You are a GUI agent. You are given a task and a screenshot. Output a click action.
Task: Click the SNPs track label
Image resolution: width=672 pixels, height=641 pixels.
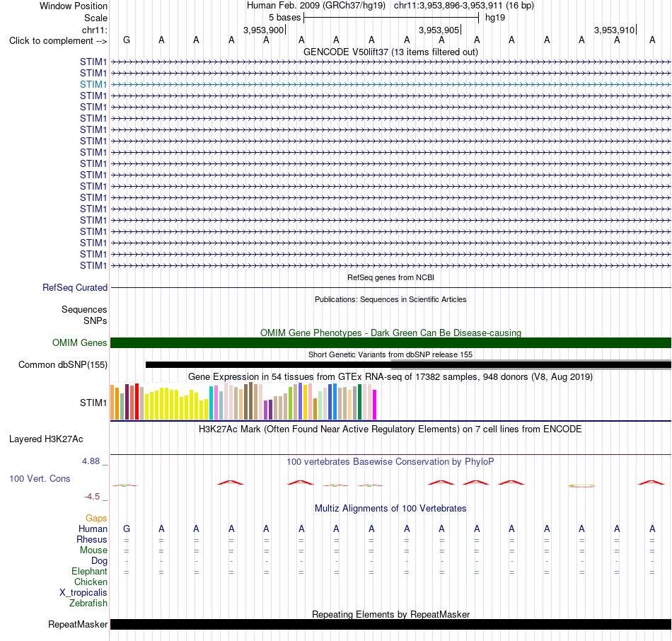(x=95, y=320)
